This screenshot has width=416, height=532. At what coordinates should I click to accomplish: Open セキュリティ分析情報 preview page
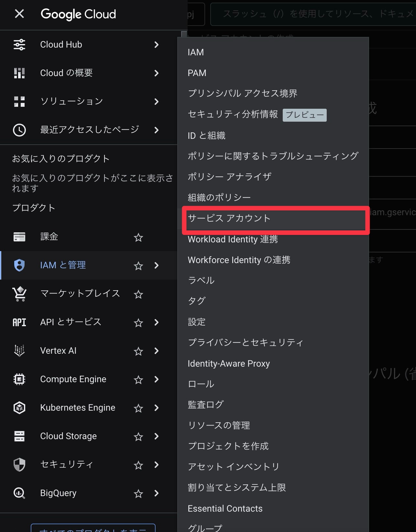pos(273,115)
